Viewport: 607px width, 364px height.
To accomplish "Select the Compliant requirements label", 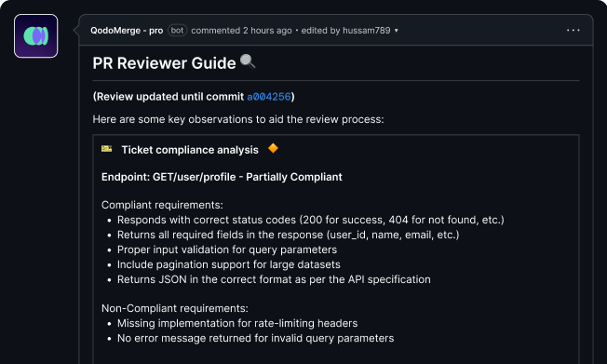I will (162, 205).
